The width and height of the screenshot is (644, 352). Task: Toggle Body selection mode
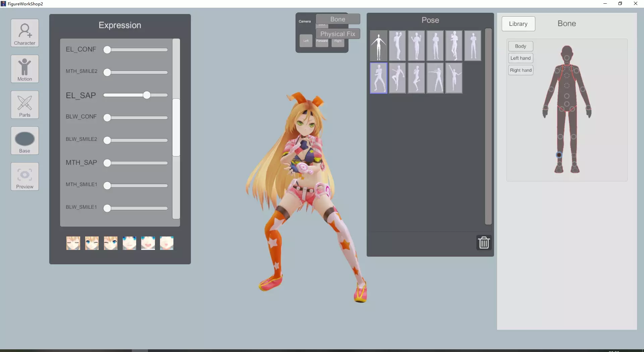pos(521,46)
